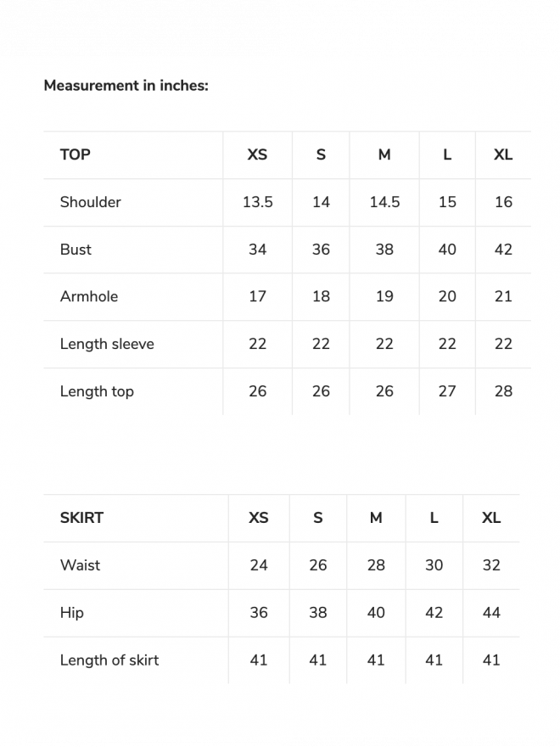Select the SKIRT table header label
Image resolution: width=560 pixels, height=747 pixels.
[x=81, y=518]
